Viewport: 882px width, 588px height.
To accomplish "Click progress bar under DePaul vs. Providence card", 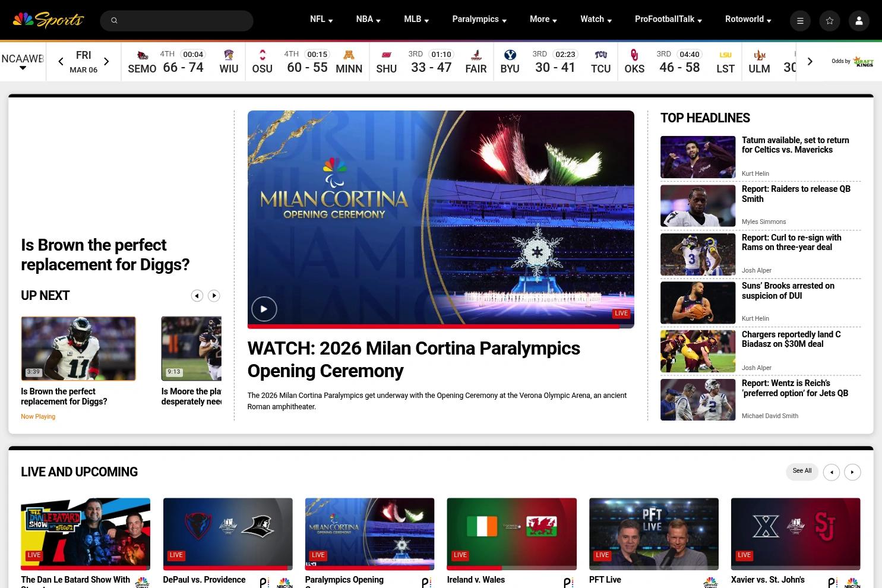I will (x=228, y=568).
